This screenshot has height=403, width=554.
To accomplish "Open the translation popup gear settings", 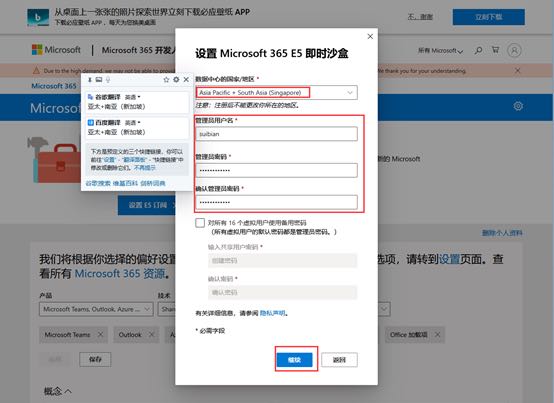I will click(176, 80).
